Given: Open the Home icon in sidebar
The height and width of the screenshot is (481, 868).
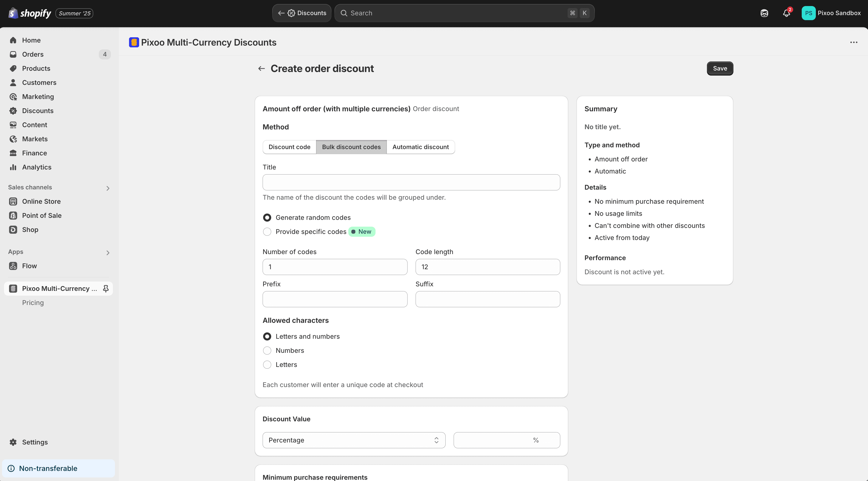Looking at the screenshot, I should tap(13, 40).
